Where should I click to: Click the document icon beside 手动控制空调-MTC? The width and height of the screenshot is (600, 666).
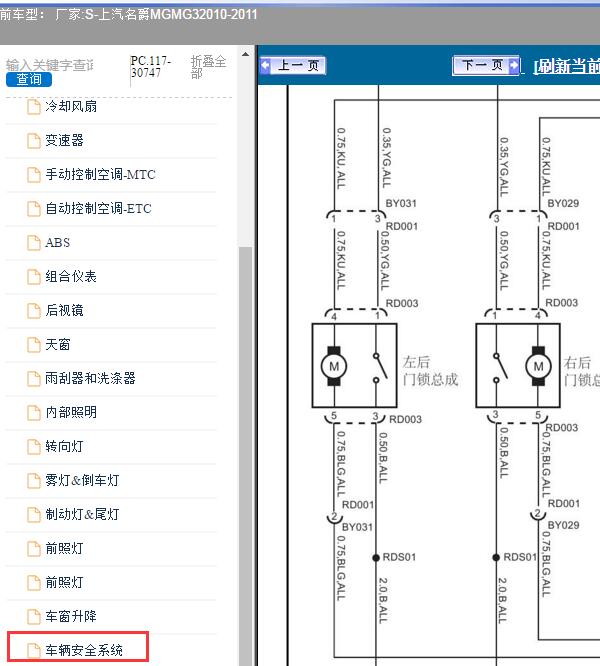[34, 175]
